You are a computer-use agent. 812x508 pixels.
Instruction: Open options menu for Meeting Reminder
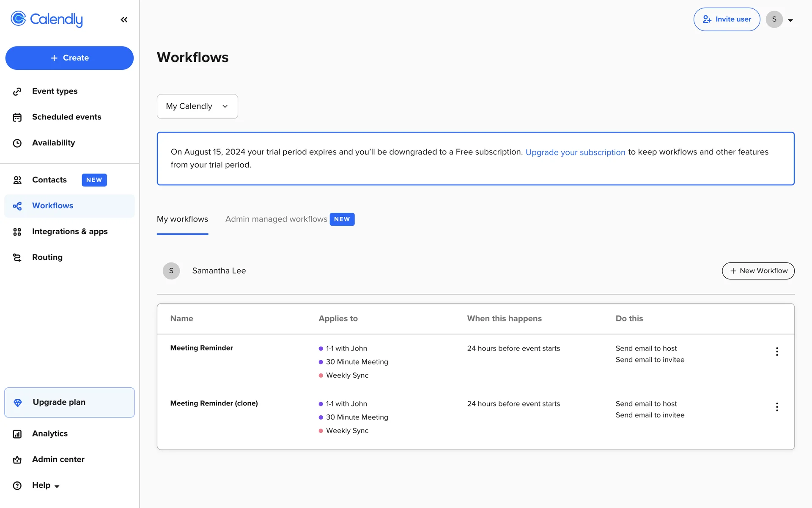point(776,351)
